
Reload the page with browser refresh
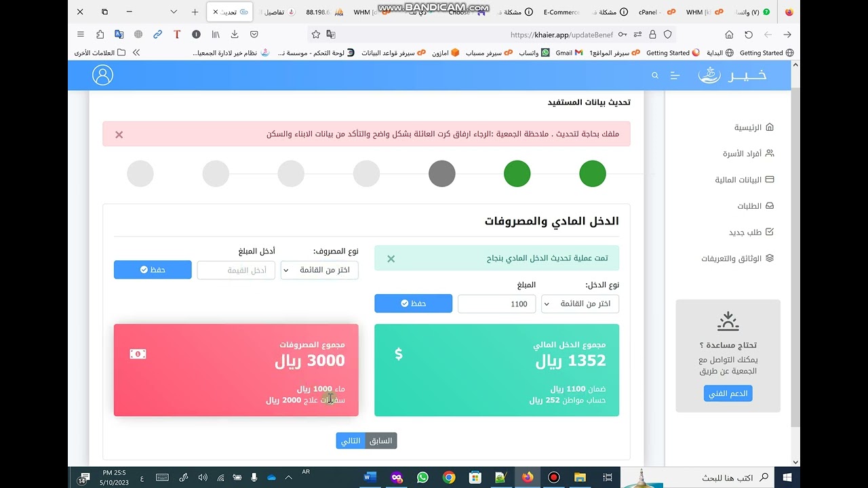point(749,34)
